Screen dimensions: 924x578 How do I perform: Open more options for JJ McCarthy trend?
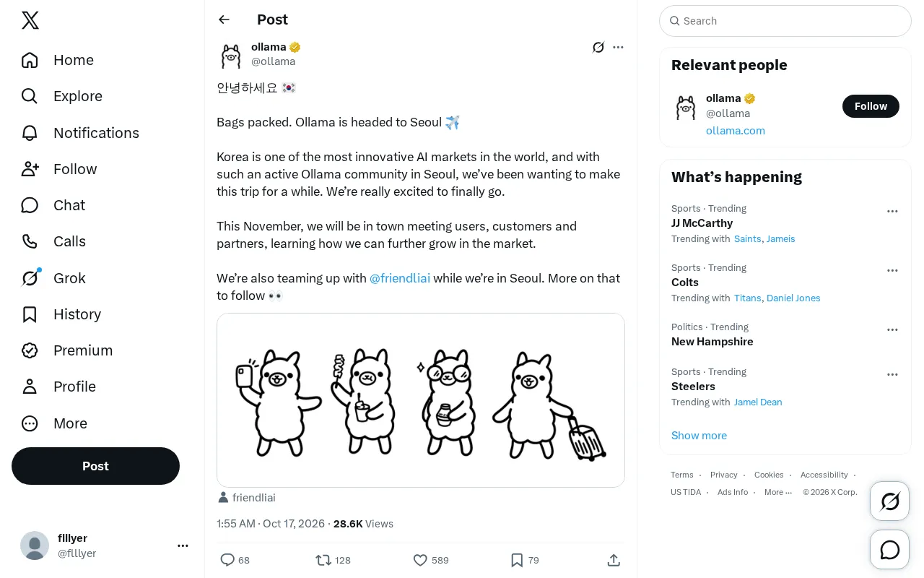[x=892, y=212]
